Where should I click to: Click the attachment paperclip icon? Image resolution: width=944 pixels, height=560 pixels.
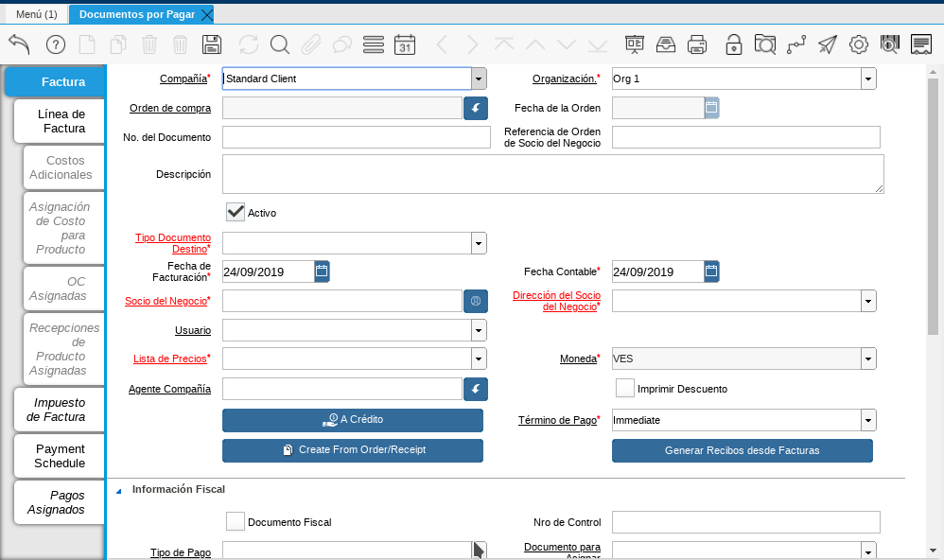(x=310, y=44)
